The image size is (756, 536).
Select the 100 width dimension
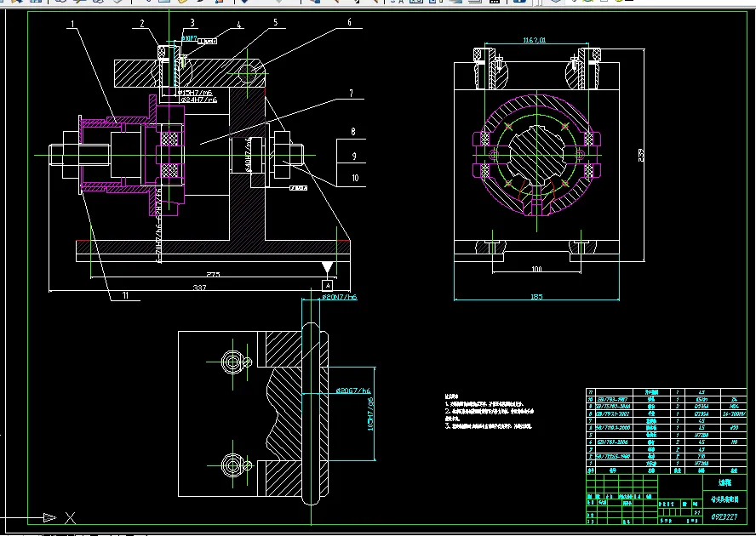[x=536, y=269]
